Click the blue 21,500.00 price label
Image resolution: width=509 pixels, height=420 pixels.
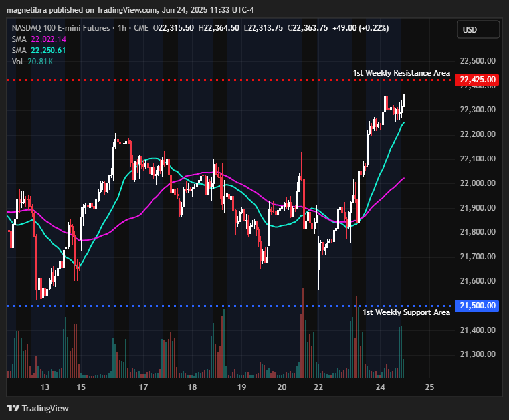coord(477,306)
